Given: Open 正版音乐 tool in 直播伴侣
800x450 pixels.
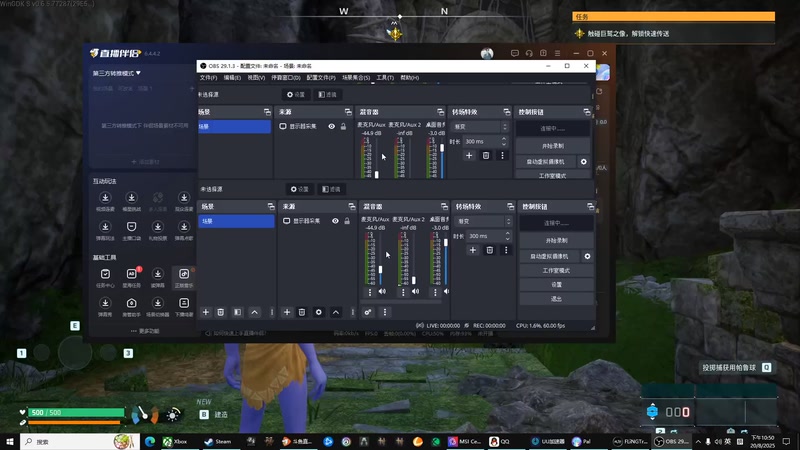Looking at the screenshot, I should 184,278.
